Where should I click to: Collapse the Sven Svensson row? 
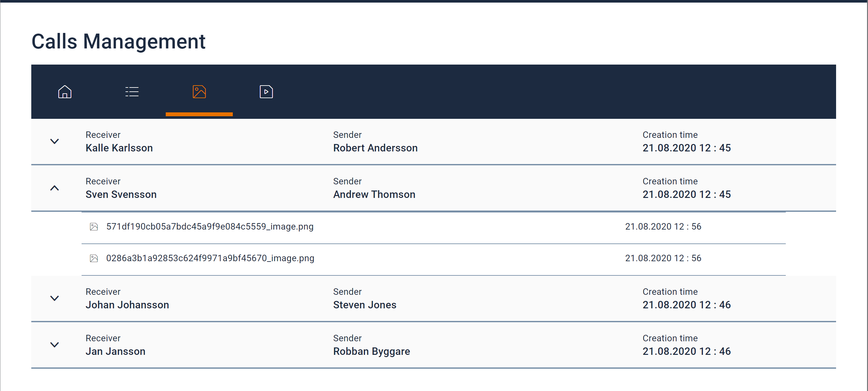point(54,188)
